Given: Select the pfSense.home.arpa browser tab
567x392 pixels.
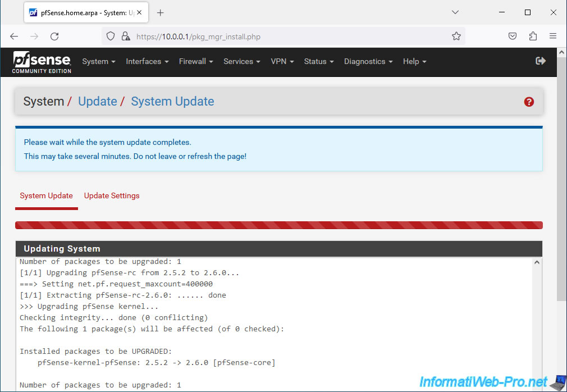Looking at the screenshot, I should tap(86, 13).
